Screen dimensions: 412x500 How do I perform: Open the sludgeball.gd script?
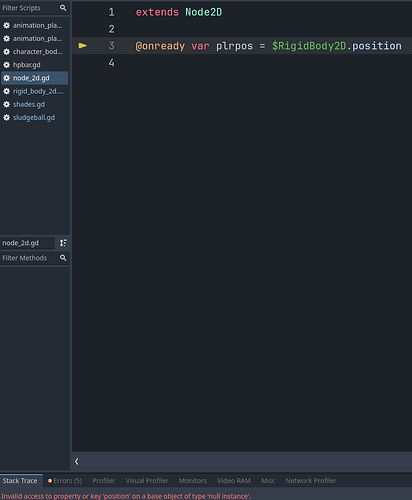click(35, 117)
